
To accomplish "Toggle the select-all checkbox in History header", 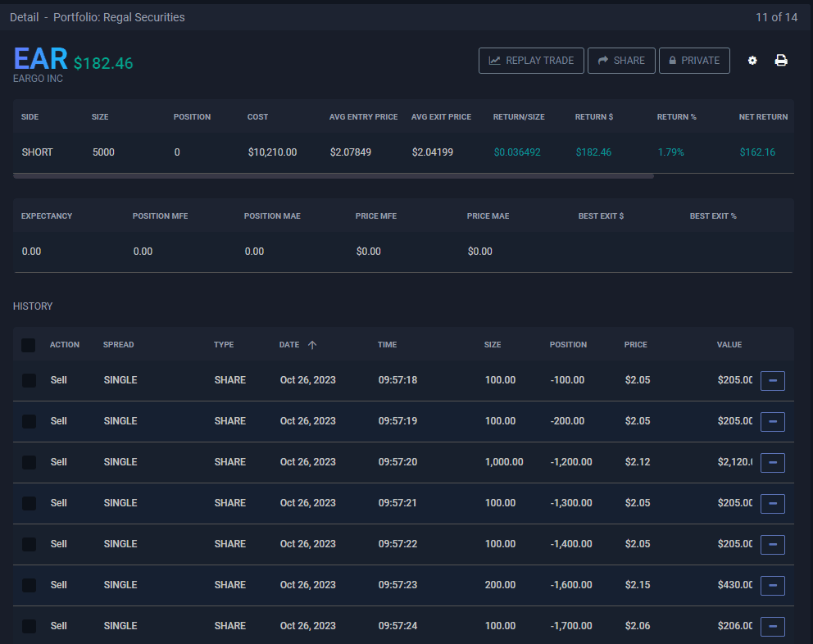I will pyautogui.click(x=29, y=345).
